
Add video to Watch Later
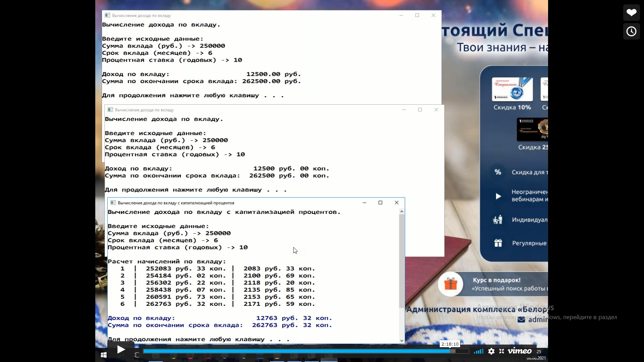[631, 32]
